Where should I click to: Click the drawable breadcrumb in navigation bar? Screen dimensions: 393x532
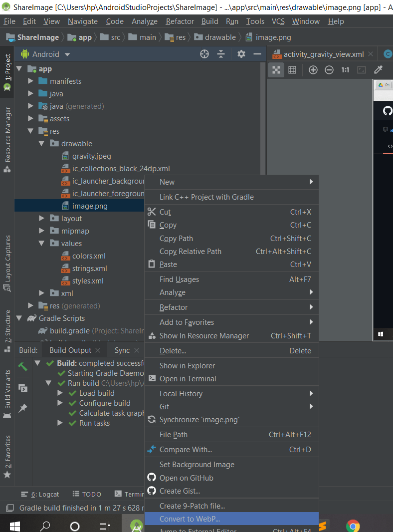215,37
